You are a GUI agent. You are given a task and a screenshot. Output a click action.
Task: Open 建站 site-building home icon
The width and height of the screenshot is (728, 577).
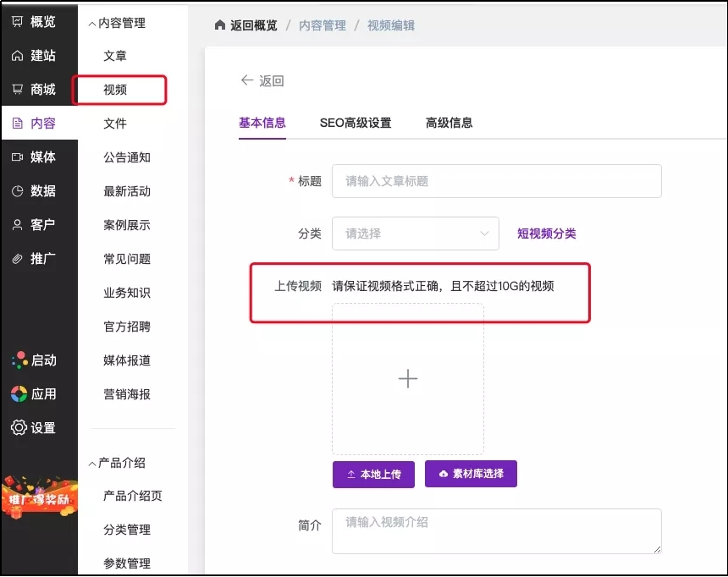click(18, 55)
